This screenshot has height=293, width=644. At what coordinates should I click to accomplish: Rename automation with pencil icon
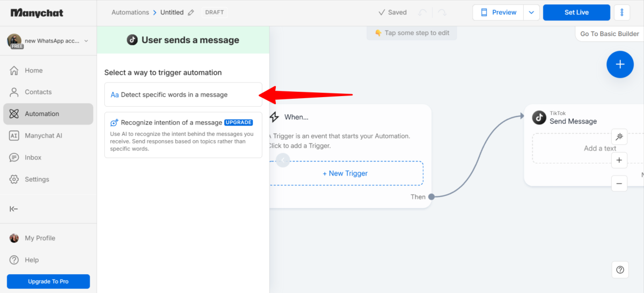tap(191, 12)
